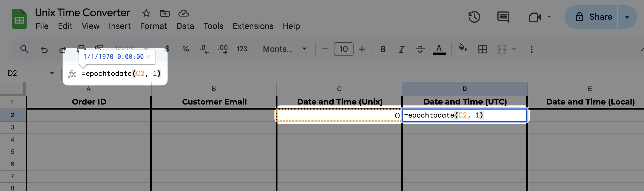Click the font size input field
Viewport: 644px width, 191px height.
pyautogui.click(x=343, y=49)
